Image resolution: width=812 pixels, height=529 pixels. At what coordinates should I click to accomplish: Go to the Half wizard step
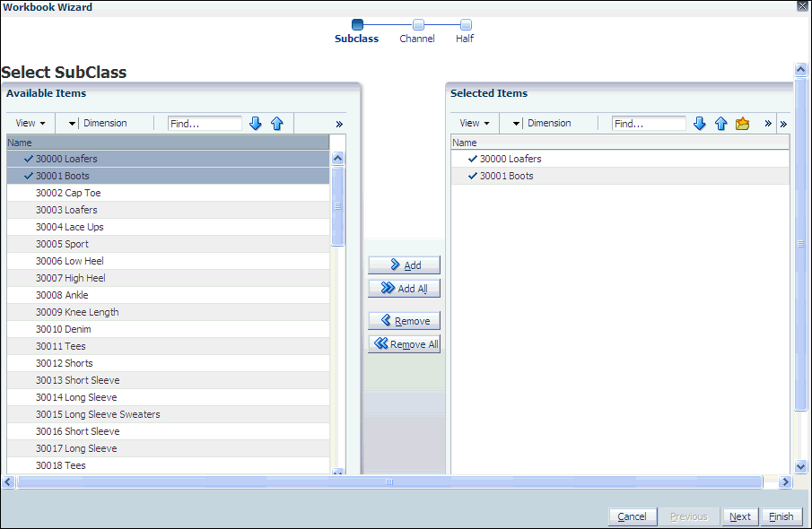tap(465, 39)
